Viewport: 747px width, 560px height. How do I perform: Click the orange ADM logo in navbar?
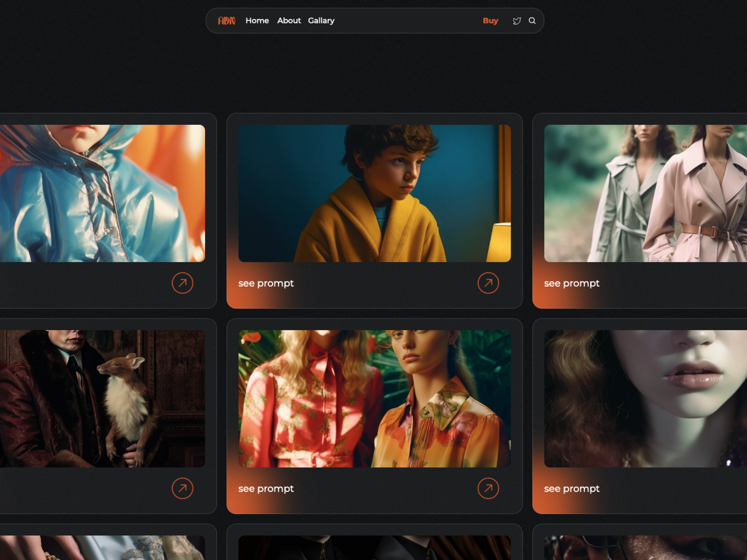[227, 21]
